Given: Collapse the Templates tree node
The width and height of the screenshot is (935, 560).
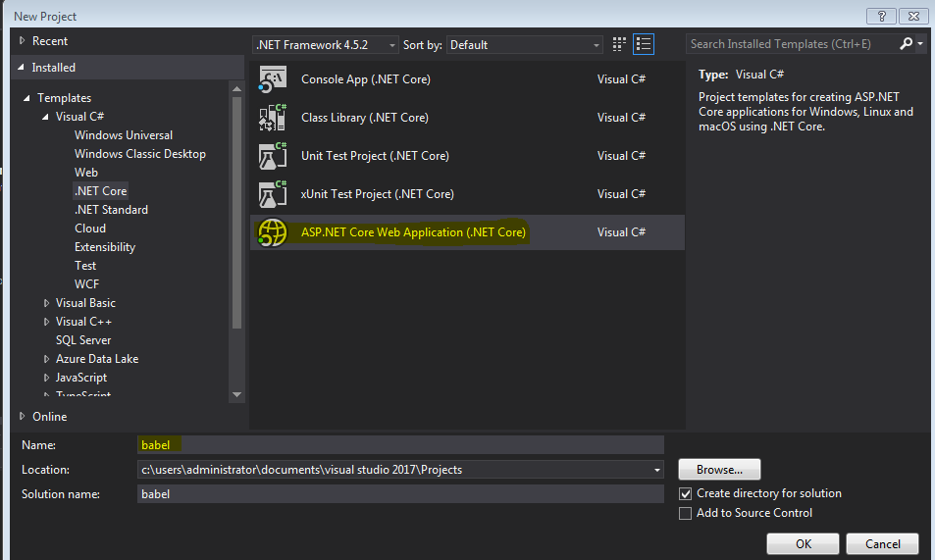Looking at the screenshot, I should tap(26, 98).
